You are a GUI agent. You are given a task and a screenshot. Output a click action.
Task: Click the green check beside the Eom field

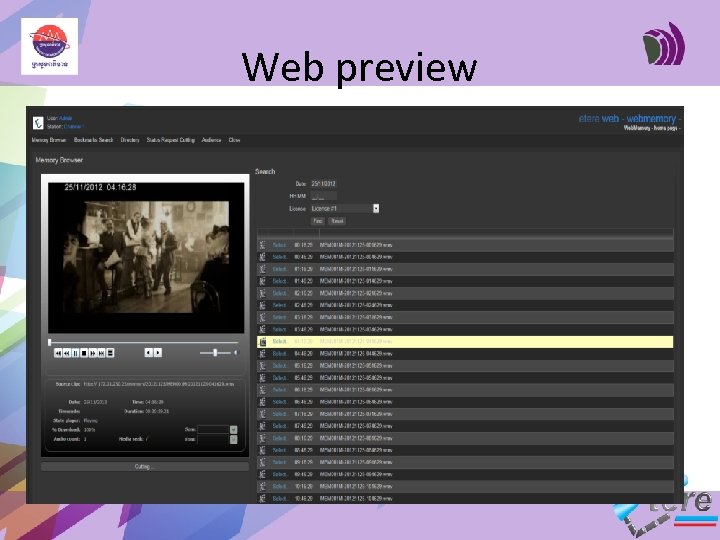(233, 439)
